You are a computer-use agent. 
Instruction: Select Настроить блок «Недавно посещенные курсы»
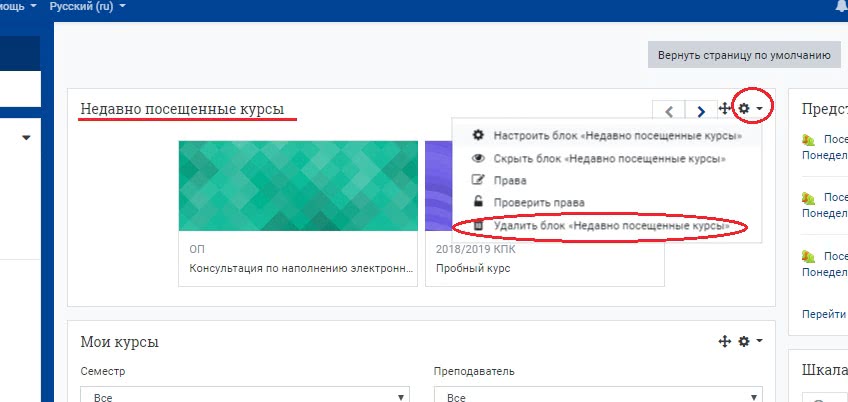pos(616,135)
